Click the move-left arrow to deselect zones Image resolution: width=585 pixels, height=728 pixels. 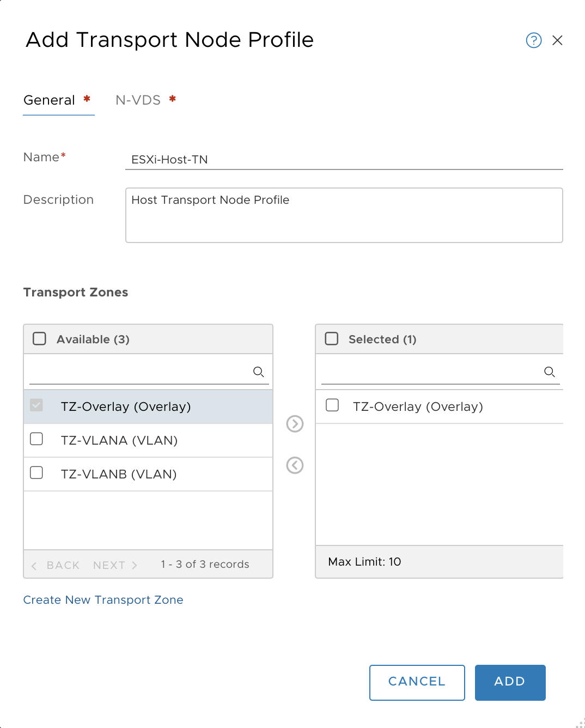pos(295,465)
